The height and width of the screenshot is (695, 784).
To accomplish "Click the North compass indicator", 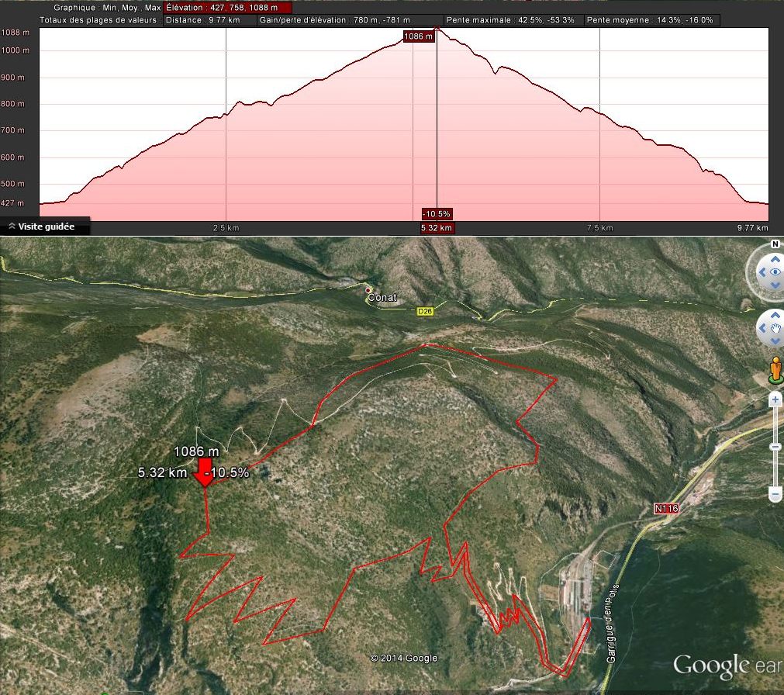I will [x=775, y=244].
